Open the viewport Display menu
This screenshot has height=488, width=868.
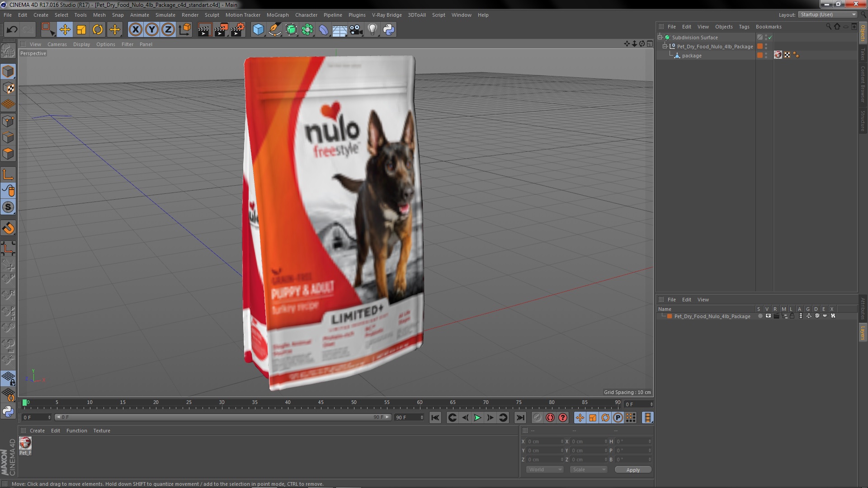(81, 44)
